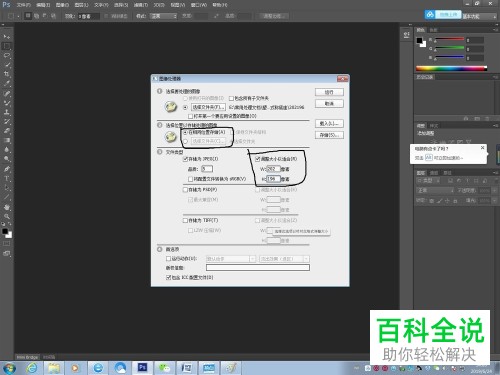
Task: Check open first image to apply settings
Action: point(190,116)
